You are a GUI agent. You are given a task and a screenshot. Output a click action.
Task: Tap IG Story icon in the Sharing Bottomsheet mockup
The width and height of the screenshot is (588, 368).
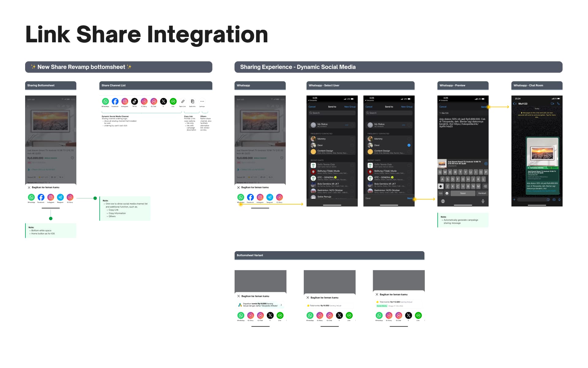pos(70,197)
